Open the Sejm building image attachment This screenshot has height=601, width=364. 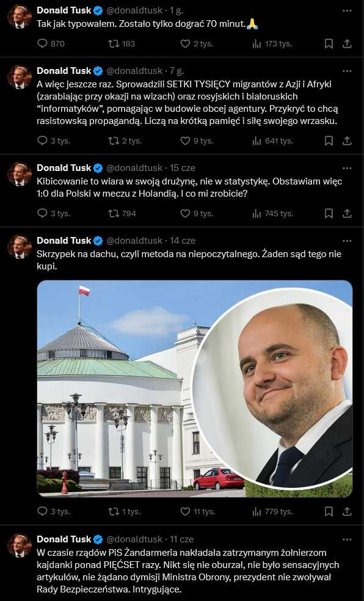coord(195,388)
